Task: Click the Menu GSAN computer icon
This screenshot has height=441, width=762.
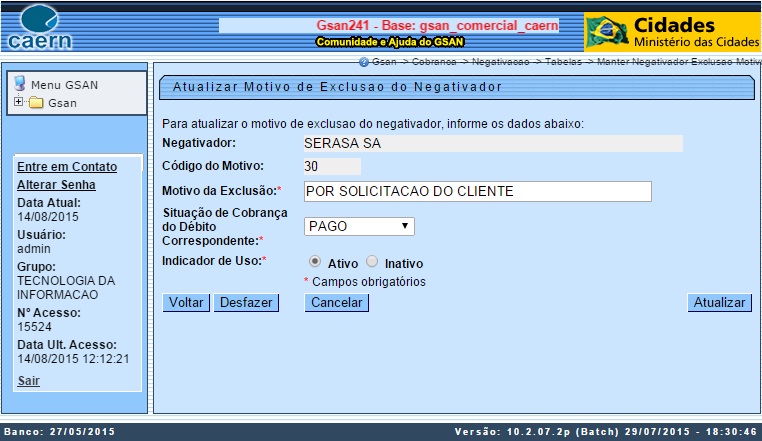Action: click(x=19, y=84)
